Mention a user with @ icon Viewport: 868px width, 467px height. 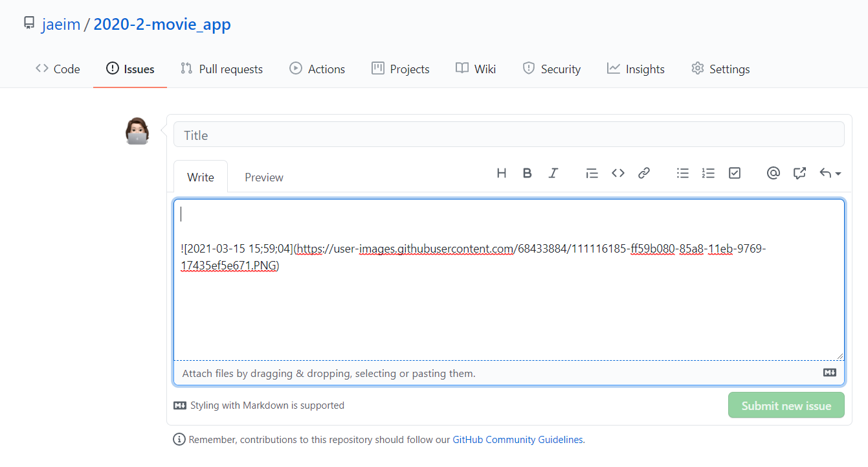[773, 173]
